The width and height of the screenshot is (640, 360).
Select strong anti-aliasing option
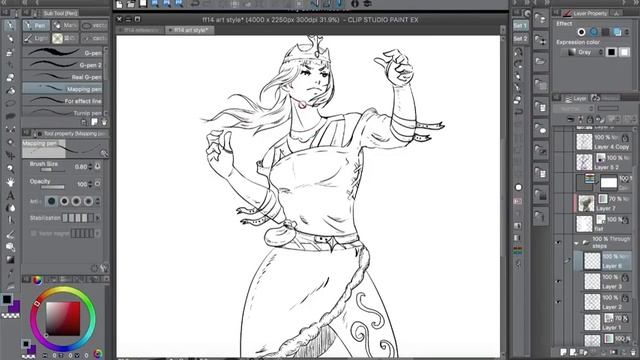pyautogui.click(x=88, y=201)
